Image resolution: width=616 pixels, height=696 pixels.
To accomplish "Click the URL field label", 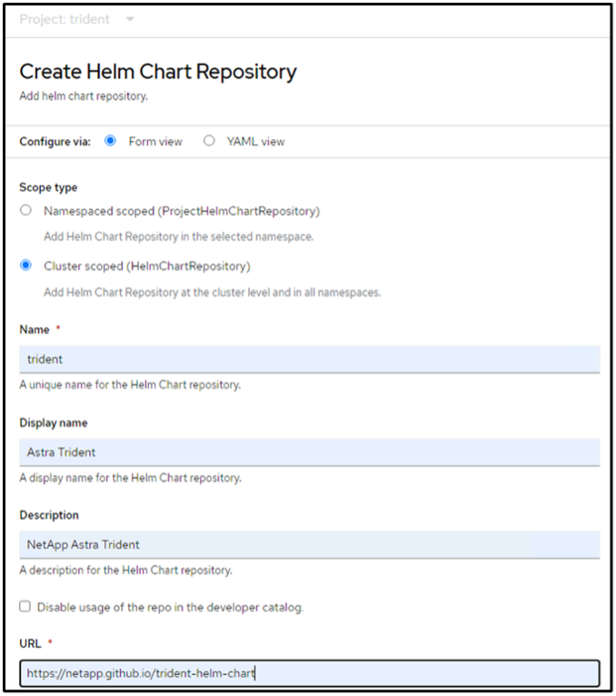I will (31, 643).
